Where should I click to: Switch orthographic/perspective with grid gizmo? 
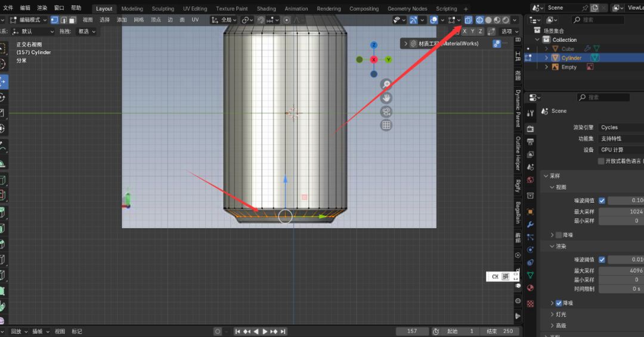click(386, 125)
